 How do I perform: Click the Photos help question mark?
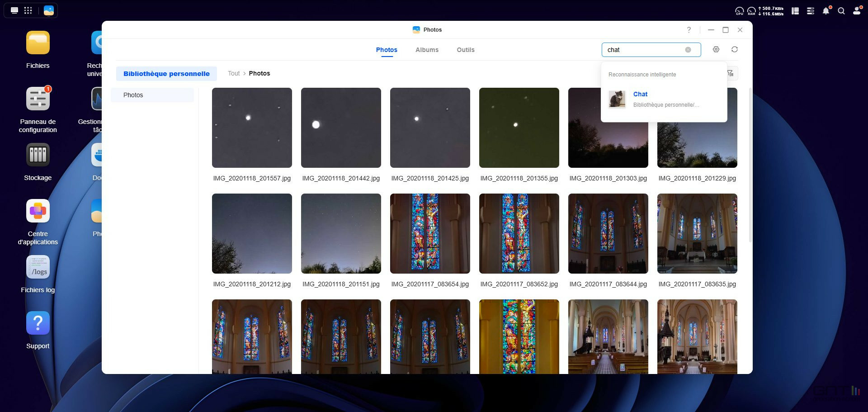[689, 30]
